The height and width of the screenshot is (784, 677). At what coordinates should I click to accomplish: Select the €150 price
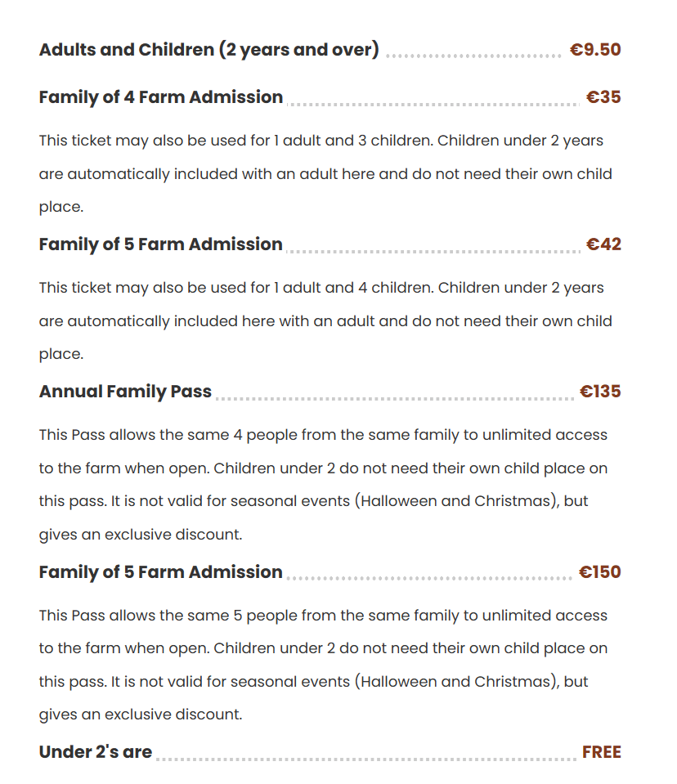click(600, 572)
